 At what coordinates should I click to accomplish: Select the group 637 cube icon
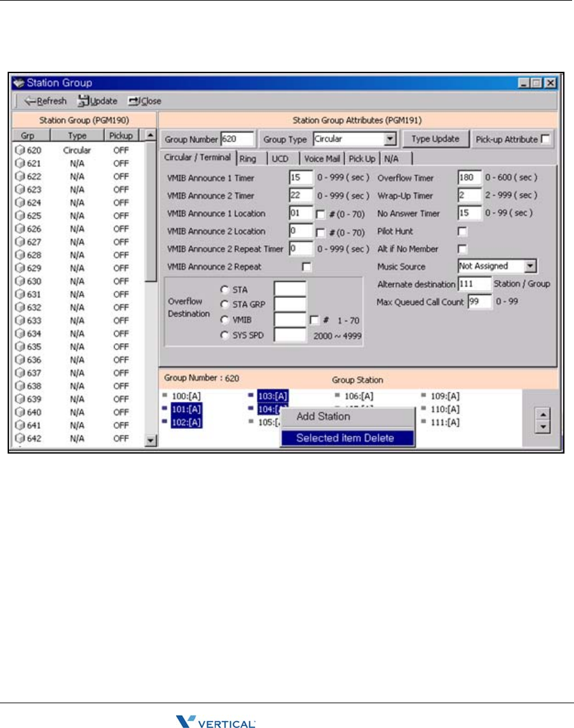click(x=20, y=372)
